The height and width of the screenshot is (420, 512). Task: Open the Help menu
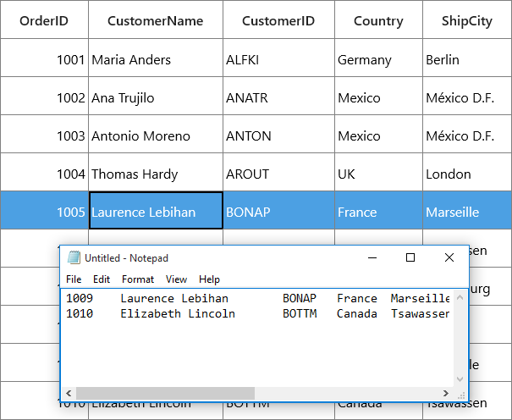[209, 279]
